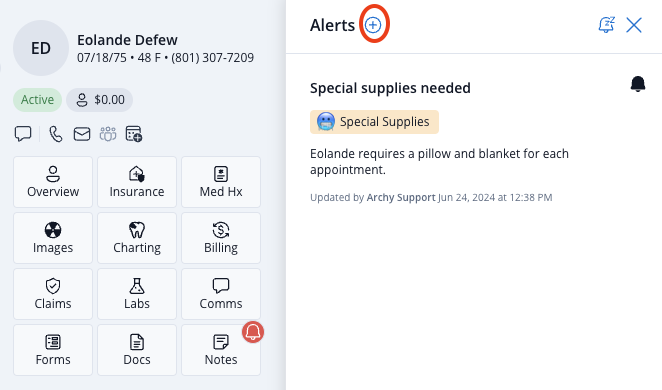Click the Alerts panel heading
Viewport: 662px width, 390px height.
tap(332, 25)
